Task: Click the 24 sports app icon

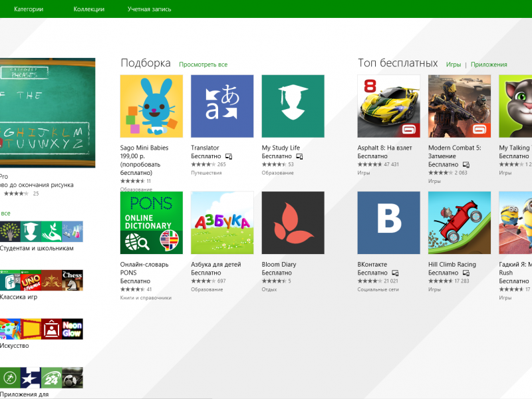Action: [52, 378]
